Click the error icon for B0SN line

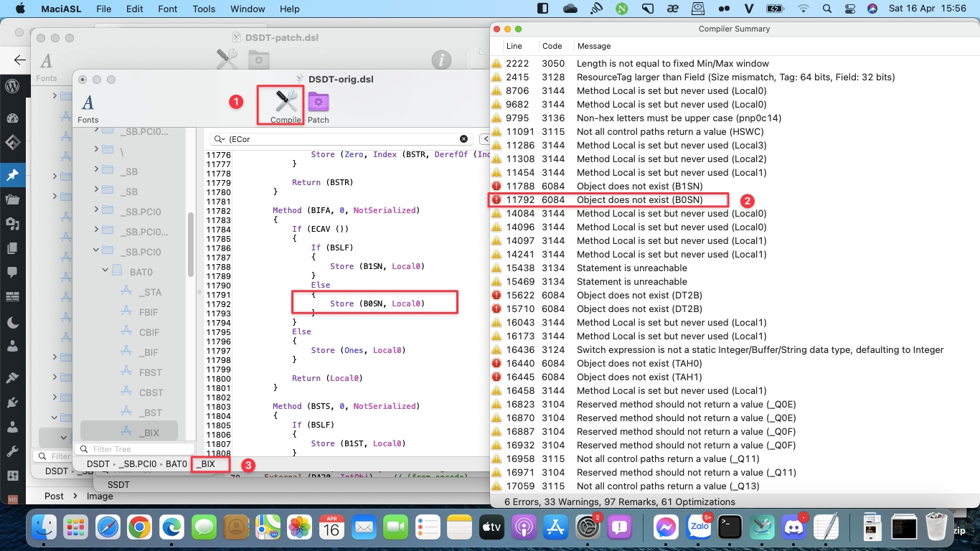[x=496, y=200]
